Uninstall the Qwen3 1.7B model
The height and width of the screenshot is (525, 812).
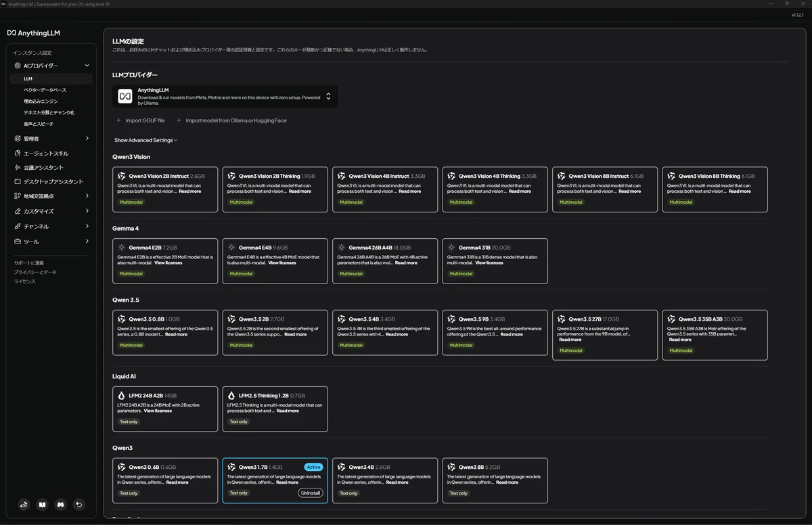click(311, 493)
